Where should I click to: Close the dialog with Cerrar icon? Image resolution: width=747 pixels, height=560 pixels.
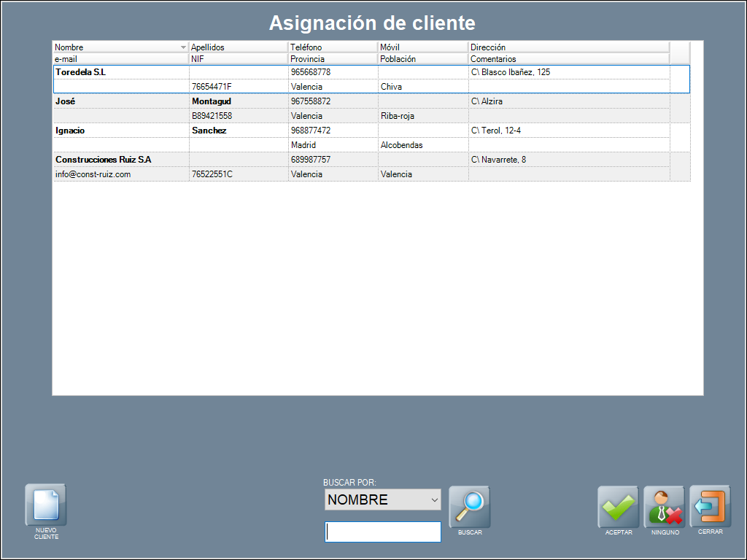(710, 506)
